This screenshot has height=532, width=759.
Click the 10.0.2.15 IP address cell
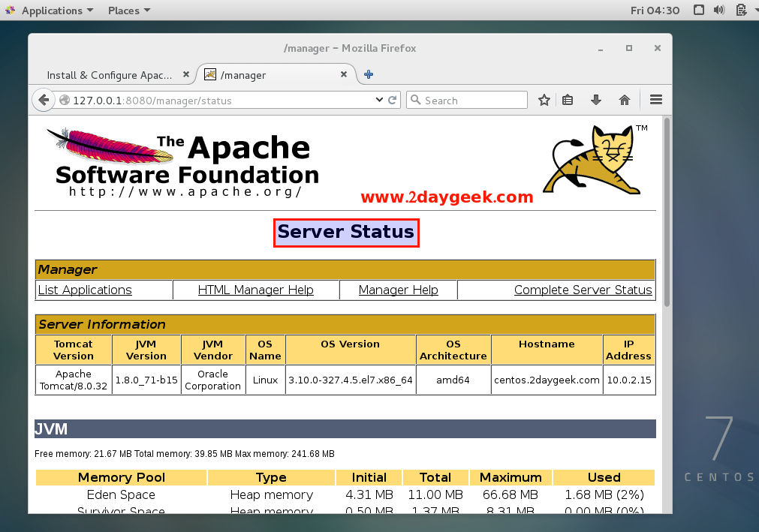click(x=629, y=380)
